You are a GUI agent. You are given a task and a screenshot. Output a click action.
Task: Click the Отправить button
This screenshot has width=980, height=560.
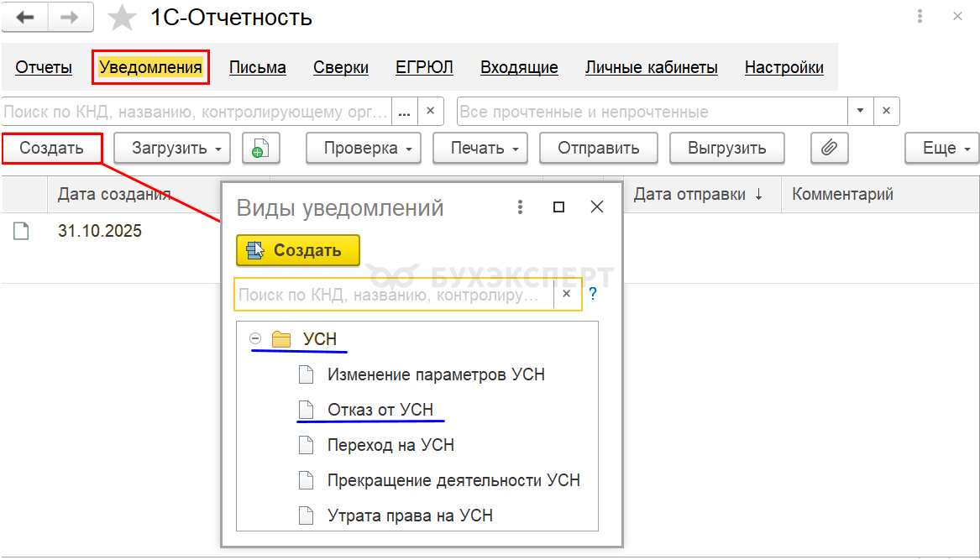[x=599, y=148]
